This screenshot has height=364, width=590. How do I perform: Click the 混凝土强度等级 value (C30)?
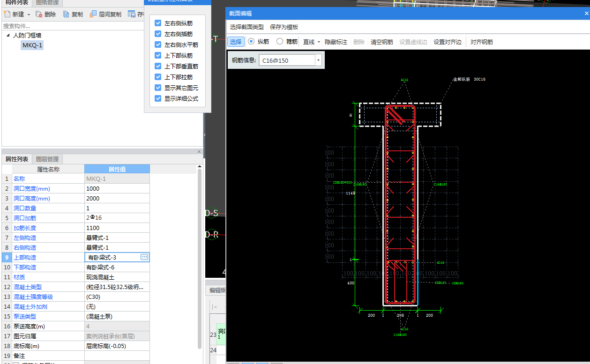pos(117,297)
